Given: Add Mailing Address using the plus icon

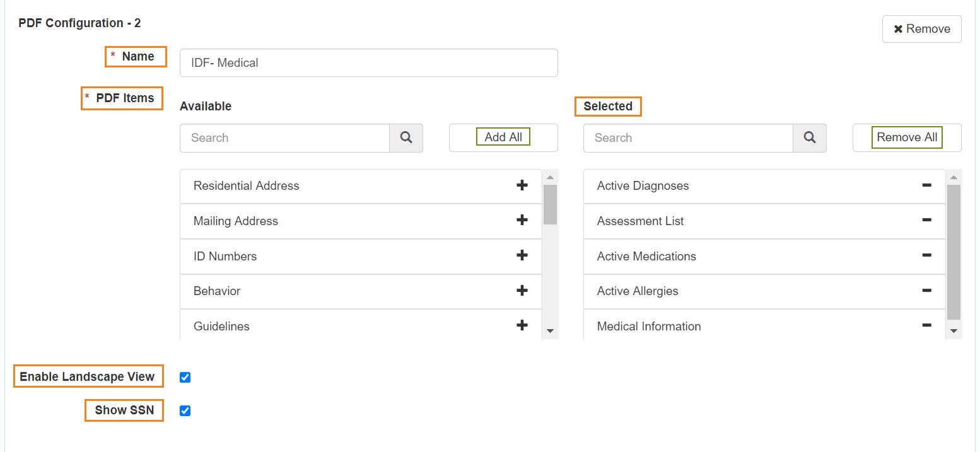Looking at the screenshot, I should point(522,221).
